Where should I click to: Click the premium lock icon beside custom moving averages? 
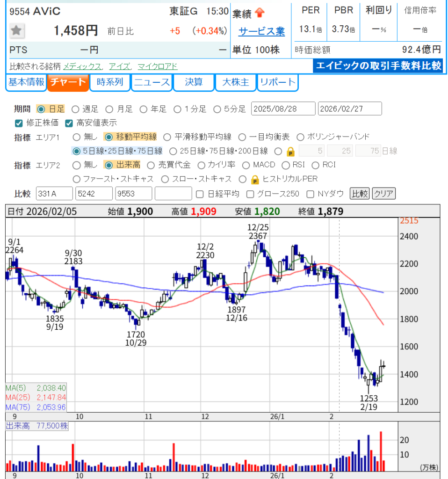290,151
